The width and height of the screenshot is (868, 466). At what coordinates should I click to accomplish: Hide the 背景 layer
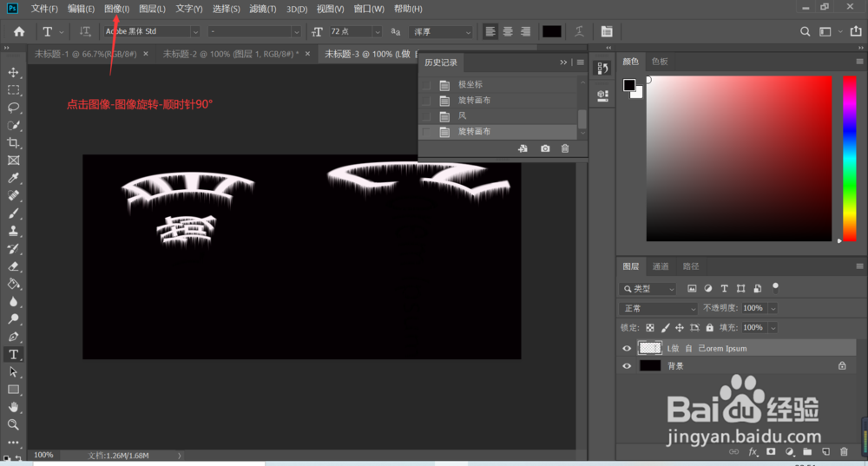(627, 366)
